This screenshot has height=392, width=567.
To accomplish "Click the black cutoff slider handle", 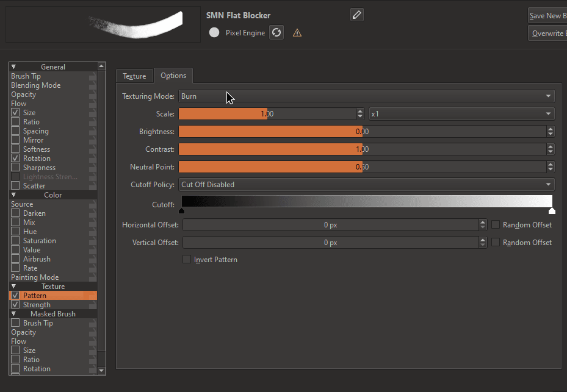I will (182, 211).
